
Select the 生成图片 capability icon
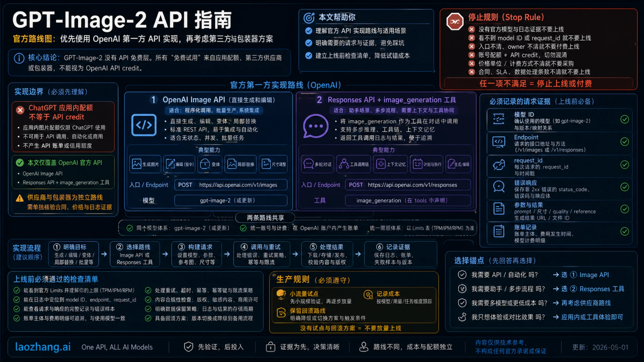pos(136,164)
